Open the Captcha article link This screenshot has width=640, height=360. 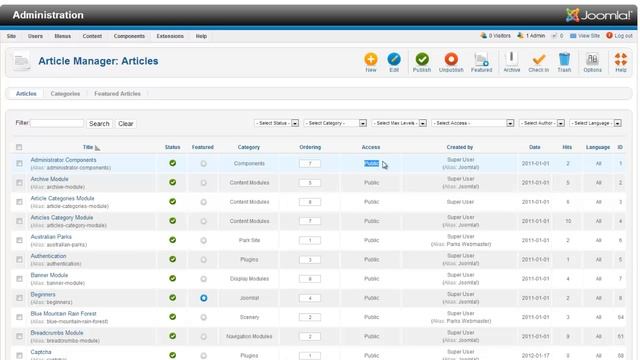(41, 352)
